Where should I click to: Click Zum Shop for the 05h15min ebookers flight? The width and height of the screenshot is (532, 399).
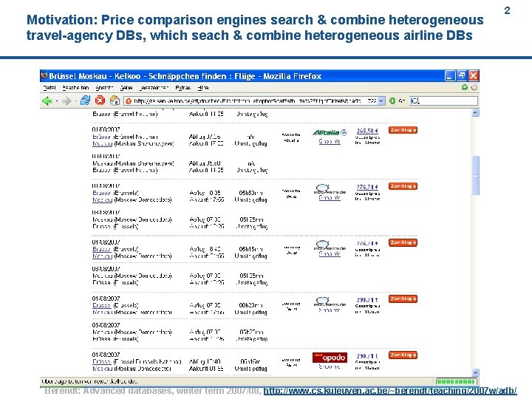click(x=403, y=242)
